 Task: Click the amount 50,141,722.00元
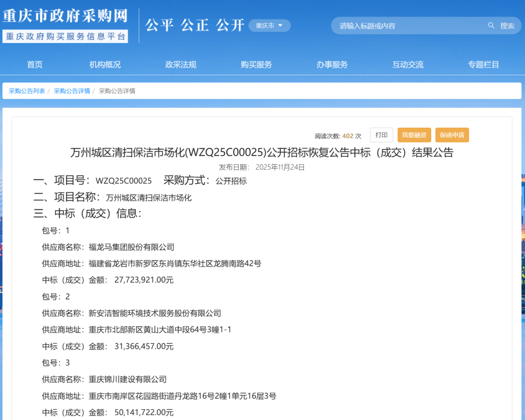point(144,413)
